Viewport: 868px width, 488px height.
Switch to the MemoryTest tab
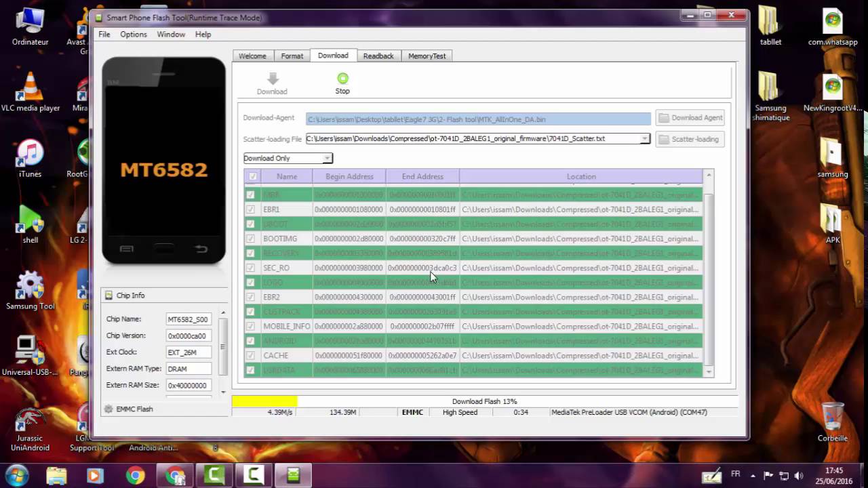click(427, 56)
